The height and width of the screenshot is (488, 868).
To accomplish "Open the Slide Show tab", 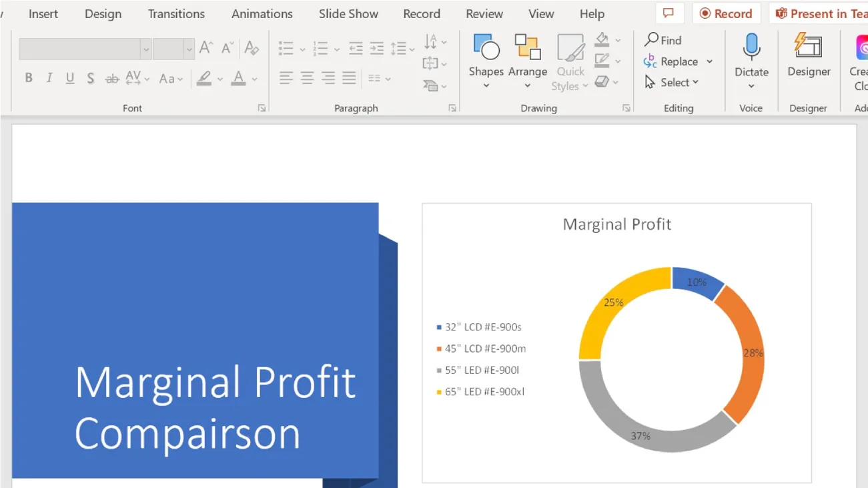I will (348, 13).
